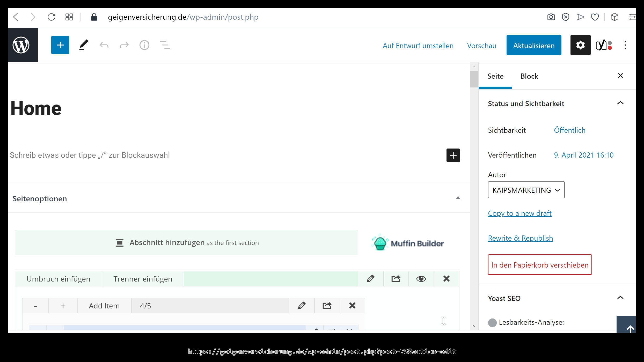Open the block list view

165,45
